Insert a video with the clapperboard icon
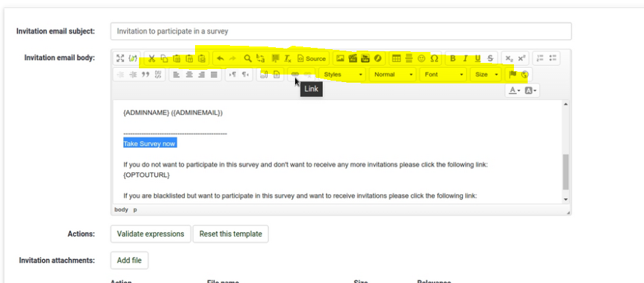 pos(352,58)
